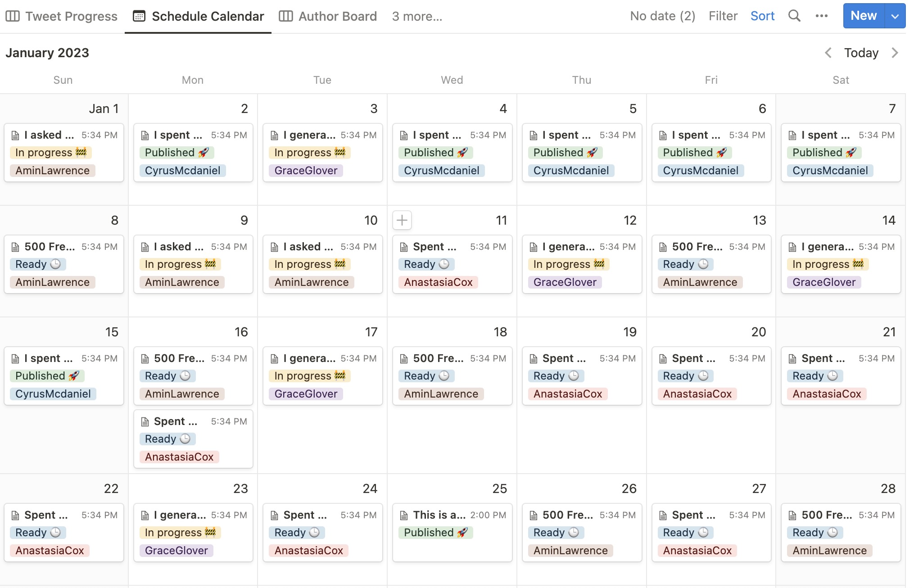Go to previous month with left chevron
Image resolution: width=923 pixels, height=588 pixels.
coord(828,53)
